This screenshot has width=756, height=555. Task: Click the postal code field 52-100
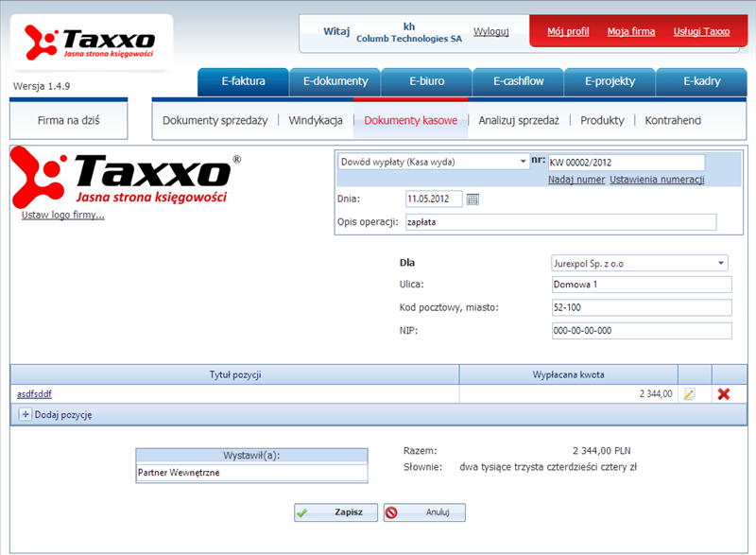click(x=642, y=307)
